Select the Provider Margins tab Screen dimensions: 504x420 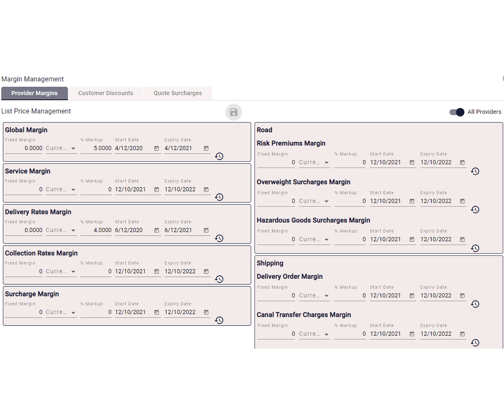pyautogui.click(x=34, y=93)
